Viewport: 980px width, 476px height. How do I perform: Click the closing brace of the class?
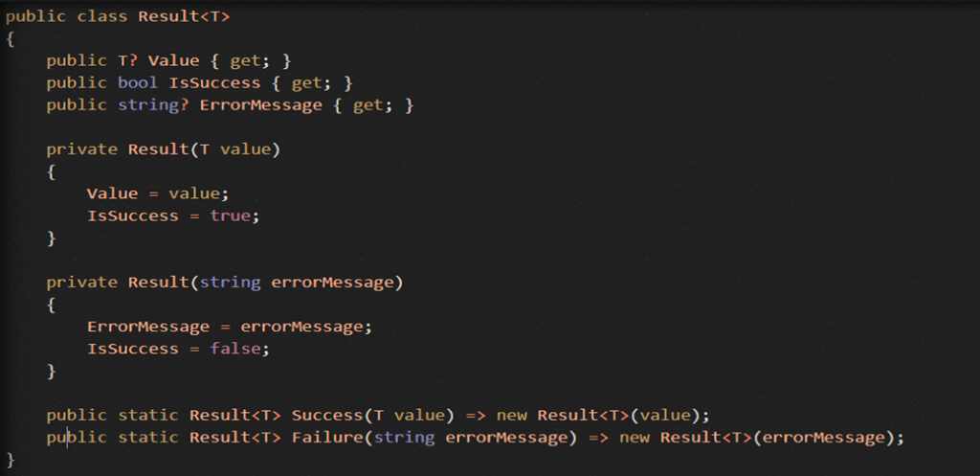pos(10,461)
